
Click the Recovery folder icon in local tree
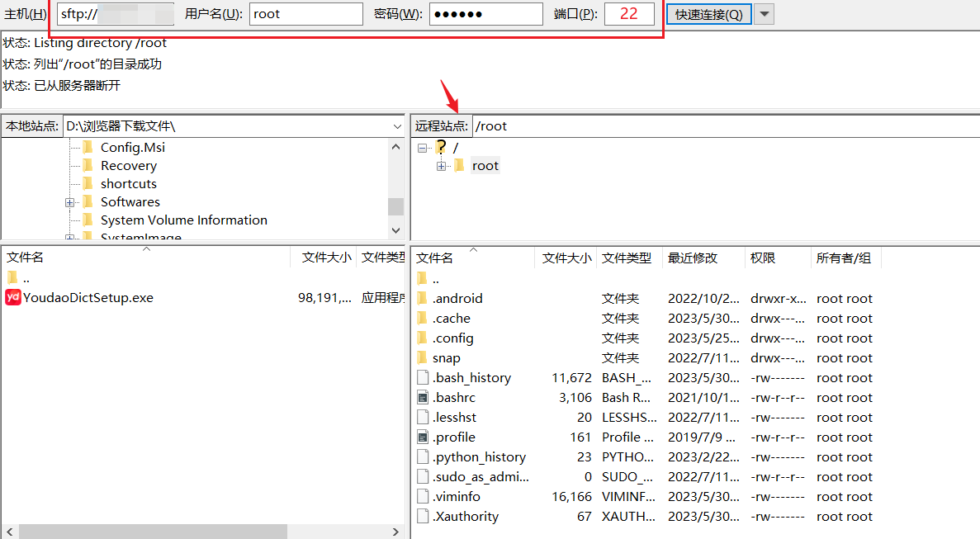pos(88,165)
